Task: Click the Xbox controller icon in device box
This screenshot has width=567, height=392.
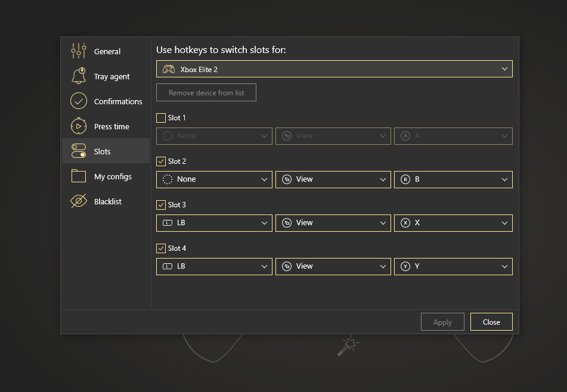Action: pos(169,69)
